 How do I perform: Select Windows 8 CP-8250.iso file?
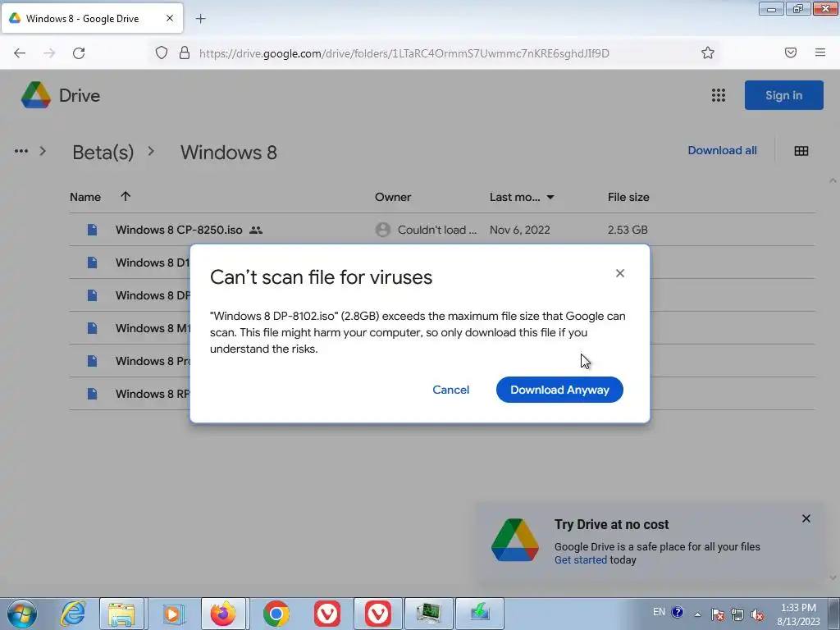[179, 230]
